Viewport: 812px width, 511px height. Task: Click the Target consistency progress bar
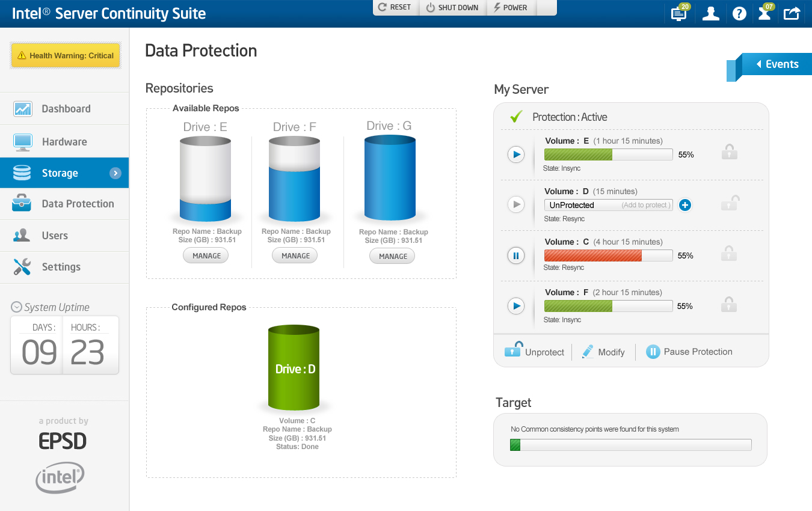[x=630, y=445]
